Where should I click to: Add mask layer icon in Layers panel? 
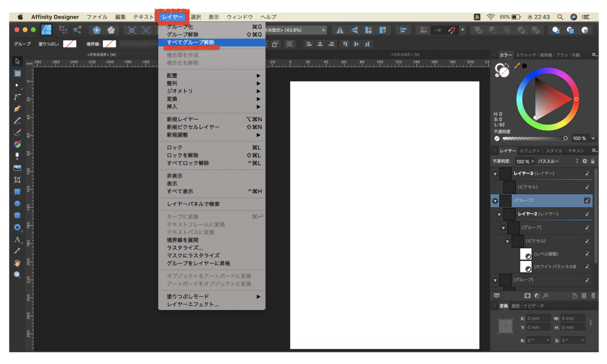pos(527,296)
